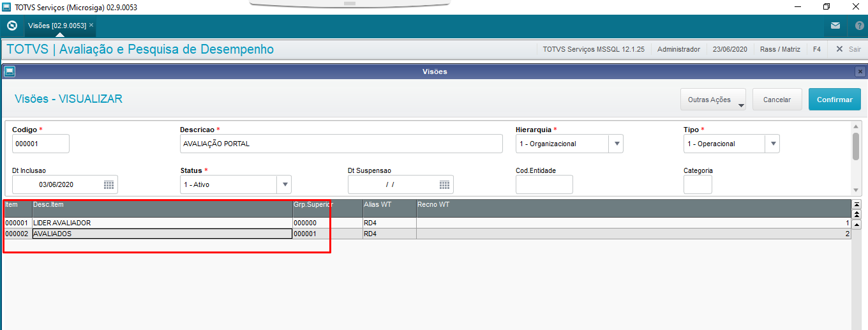Click TOTVS Serviços MSSQL 12.1.25 label

[594, 49]
